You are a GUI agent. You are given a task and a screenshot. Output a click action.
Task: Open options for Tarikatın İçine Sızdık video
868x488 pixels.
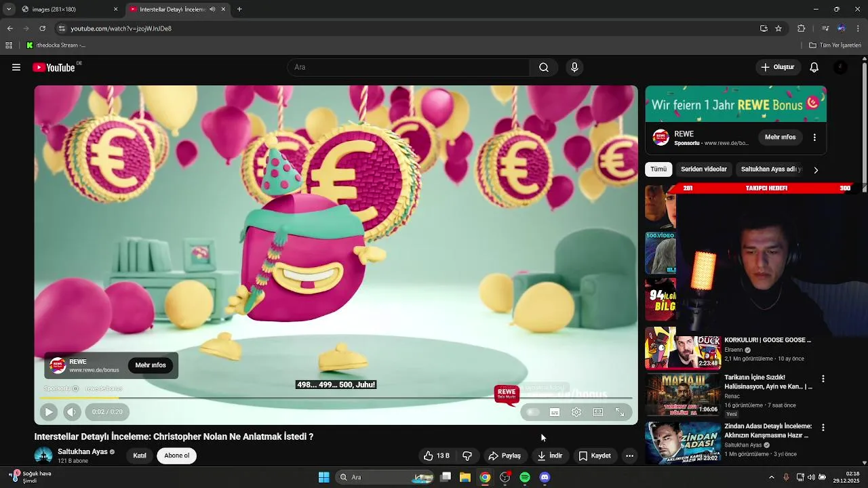(823, 379)
